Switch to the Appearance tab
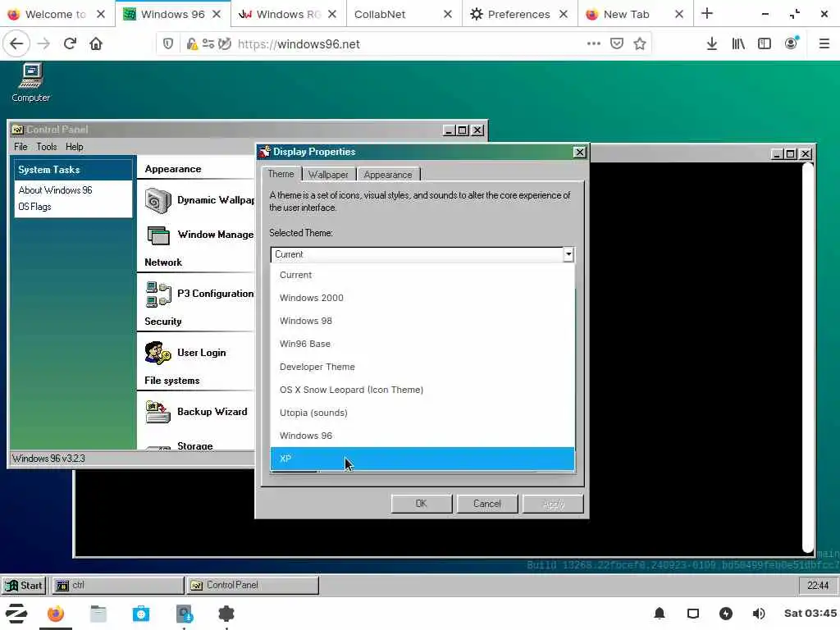Image resolution: width=840 pixels, height=630 pixels. [x=388, y=175]
